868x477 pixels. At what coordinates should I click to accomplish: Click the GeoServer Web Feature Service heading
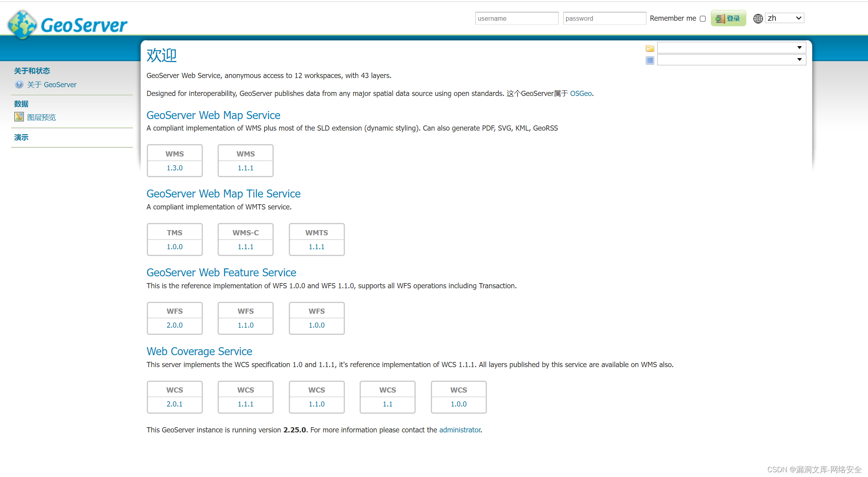221,272
